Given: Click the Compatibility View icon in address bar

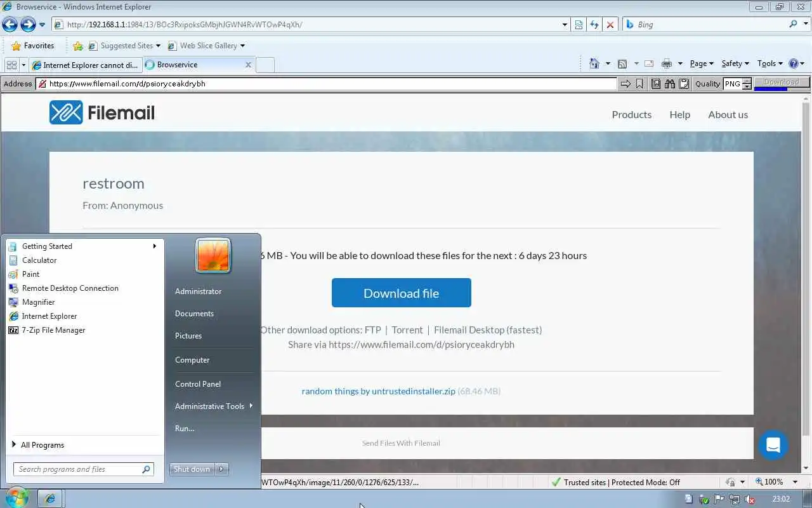Looking at the screenshot, I should [579, 25].
